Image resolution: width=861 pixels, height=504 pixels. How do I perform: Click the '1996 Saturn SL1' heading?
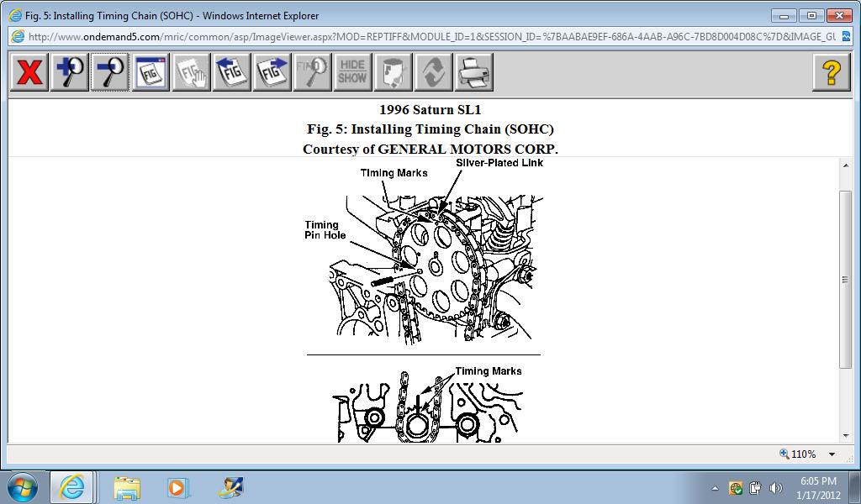430,110
